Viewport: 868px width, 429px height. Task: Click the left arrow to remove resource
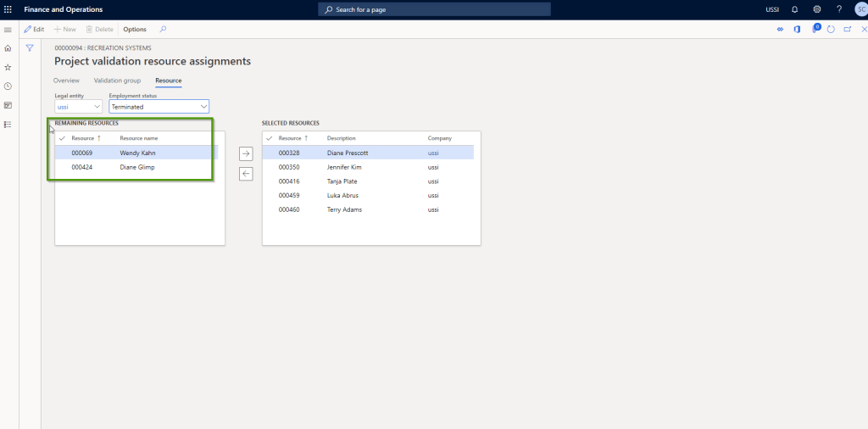(x=246, y=174)
